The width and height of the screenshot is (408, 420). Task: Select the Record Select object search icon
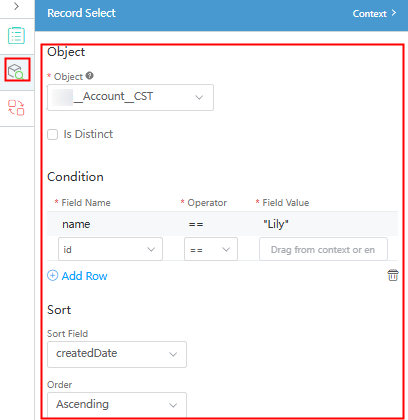[16, 71]
